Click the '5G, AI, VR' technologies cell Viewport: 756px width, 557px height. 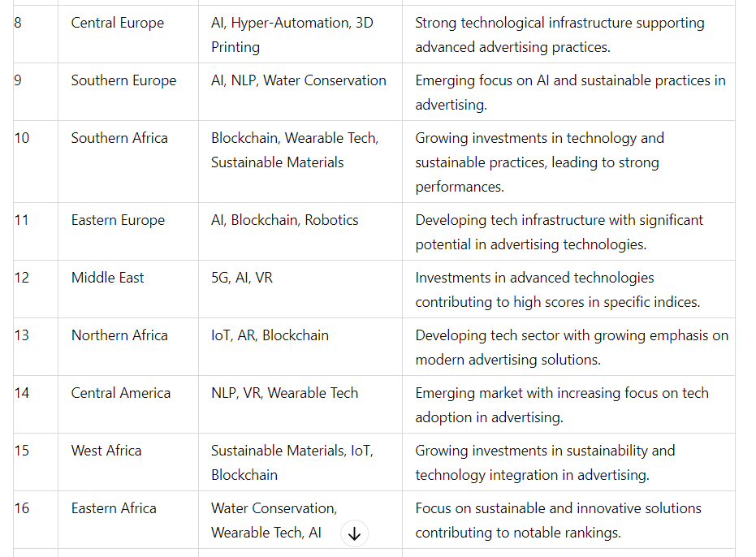point(300,289)
